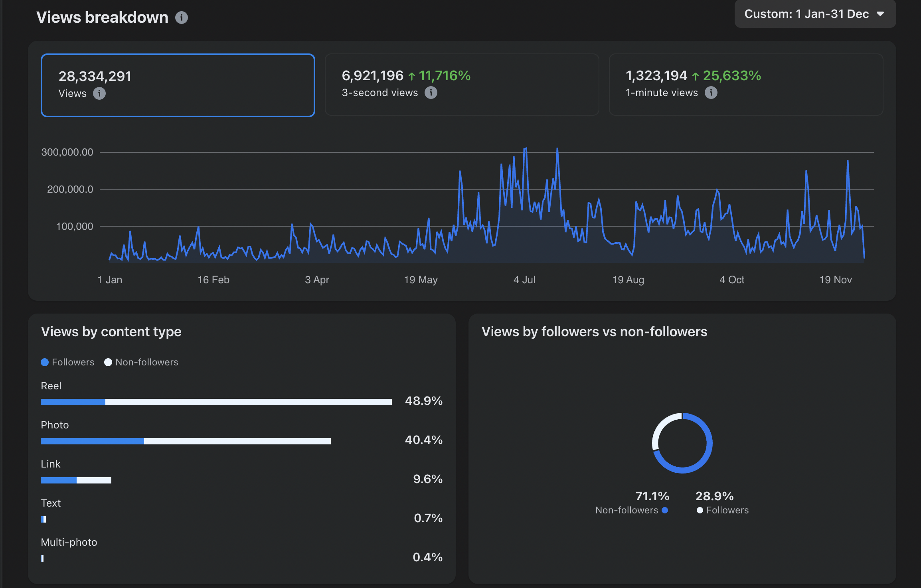
Task: Click info icon beside 1-minute views
Action: tap(711, 93)
